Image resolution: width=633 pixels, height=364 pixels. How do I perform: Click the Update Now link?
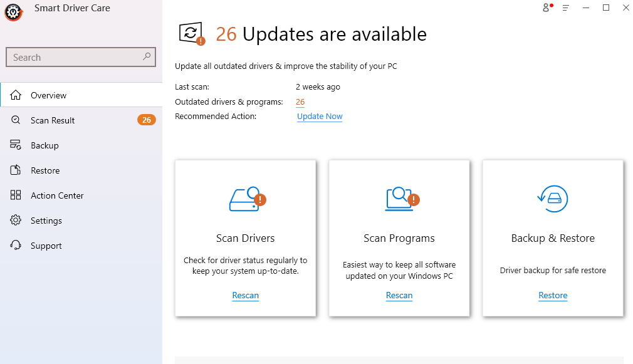(x=319, y=116)
